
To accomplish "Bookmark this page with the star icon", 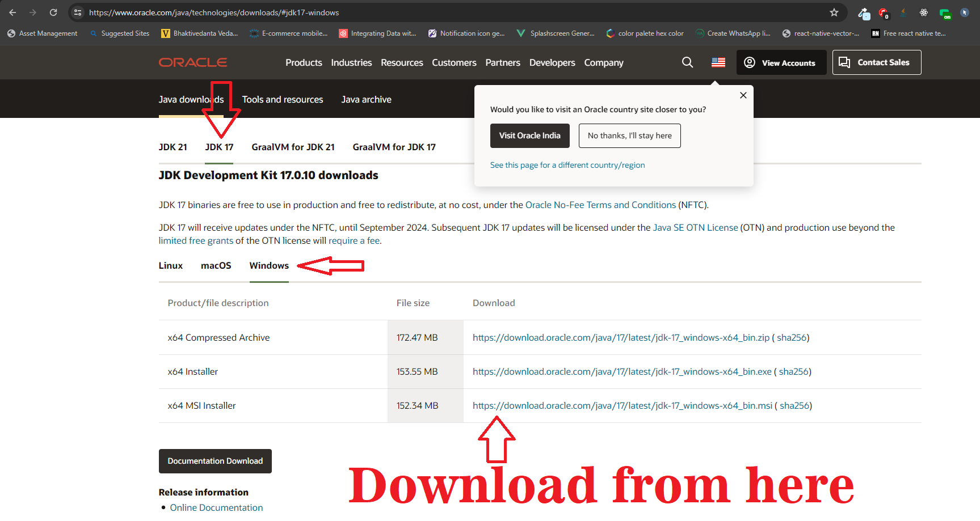I will coord(834,12).
